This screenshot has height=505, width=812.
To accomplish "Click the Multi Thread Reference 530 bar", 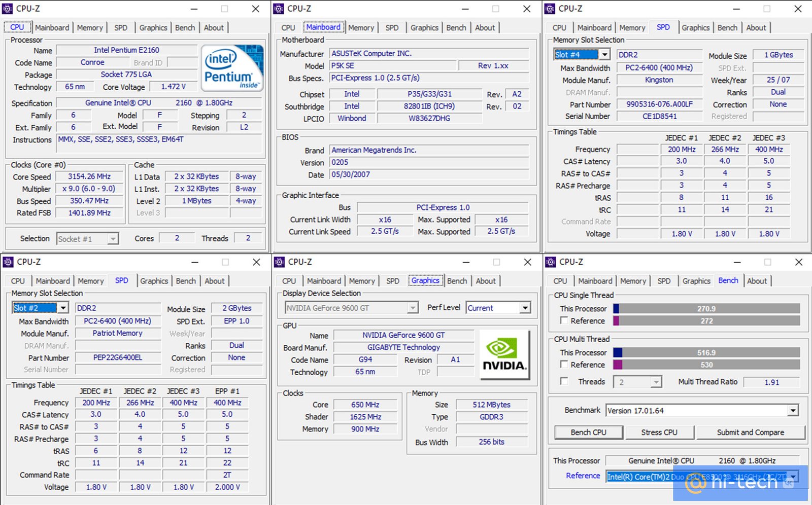I will 706,365.
